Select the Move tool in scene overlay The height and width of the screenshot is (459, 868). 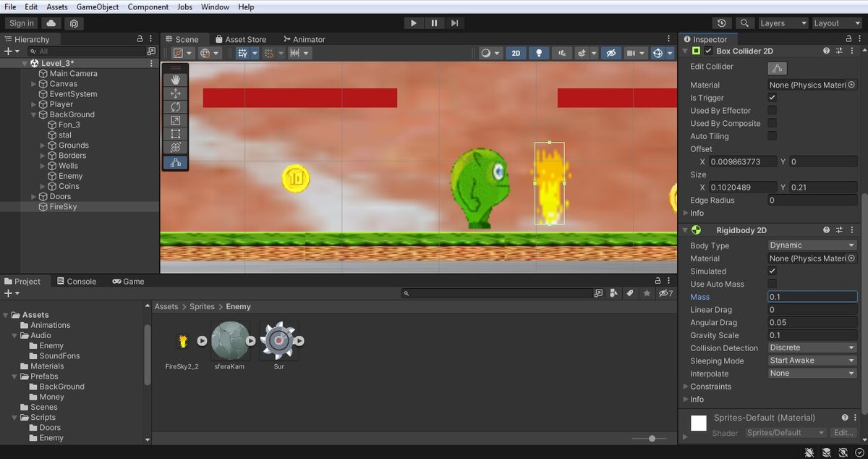(x=175, y=93)
